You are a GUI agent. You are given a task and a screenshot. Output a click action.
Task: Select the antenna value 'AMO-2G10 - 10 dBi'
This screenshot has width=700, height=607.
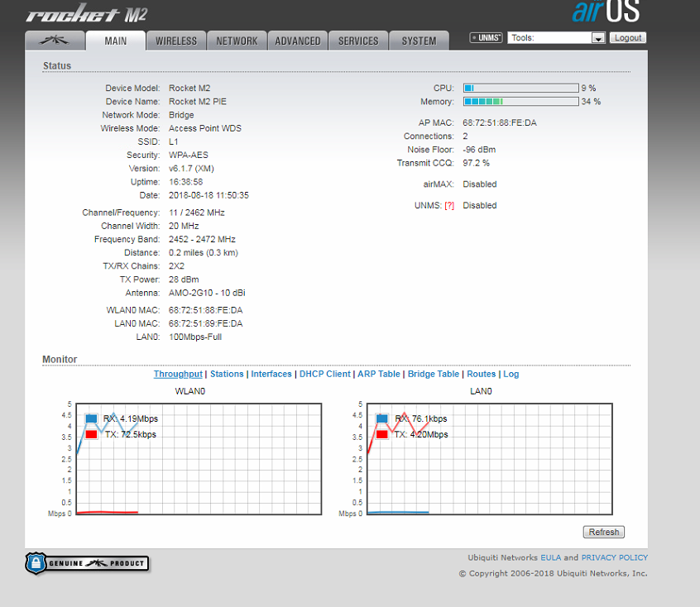(207, 294)
